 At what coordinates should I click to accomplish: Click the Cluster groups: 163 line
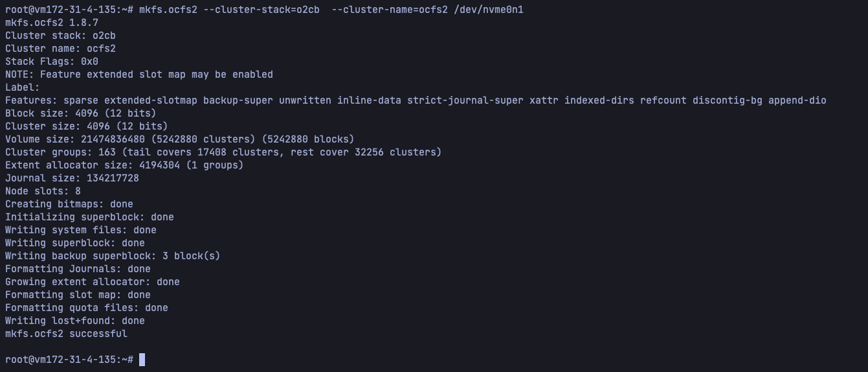223,152
